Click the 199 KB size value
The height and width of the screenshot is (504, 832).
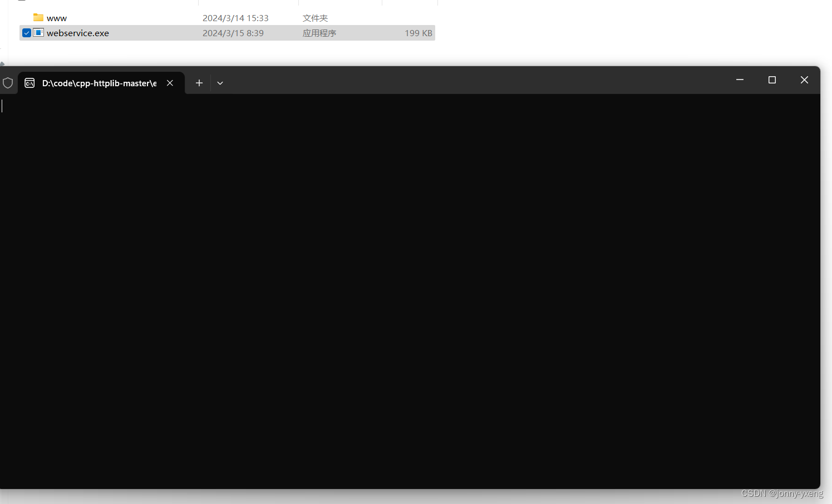418,33
